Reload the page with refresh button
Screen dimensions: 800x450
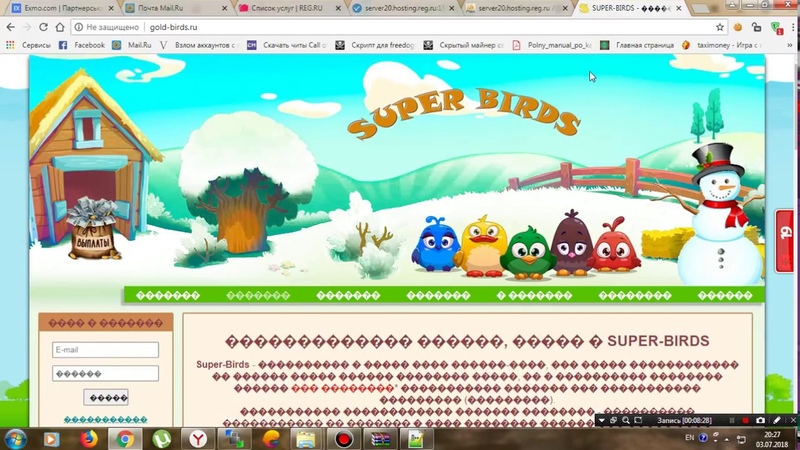pos(52,27)
